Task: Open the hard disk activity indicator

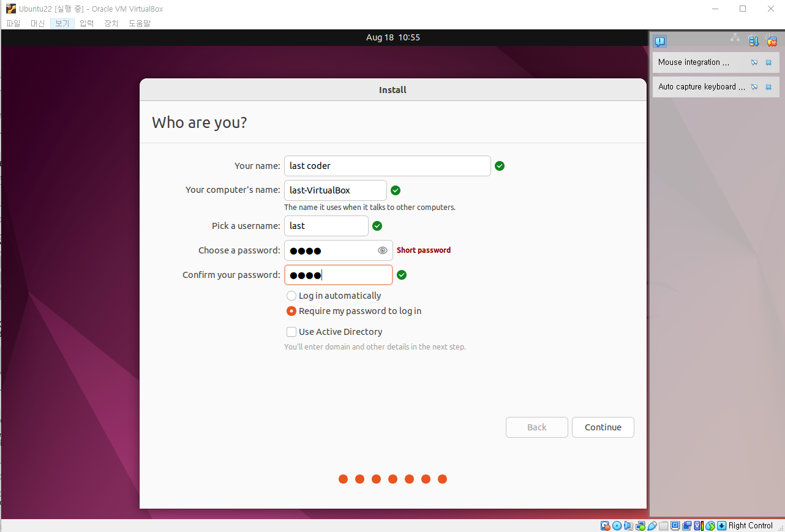Action: 605,525
